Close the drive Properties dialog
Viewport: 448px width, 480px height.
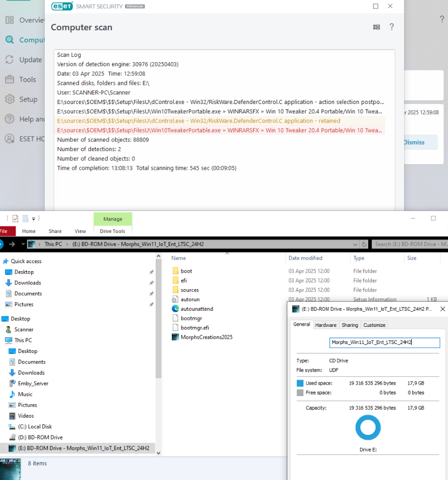click(442, 309)
